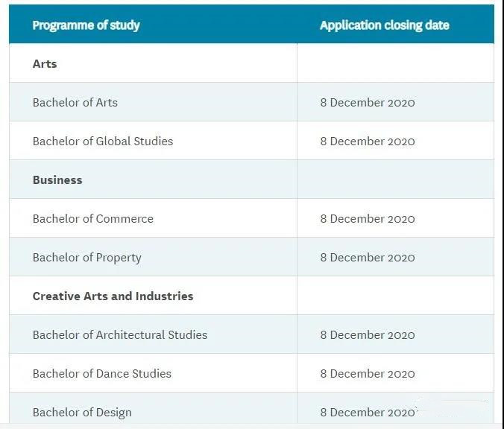
Task: Click the Bachelor of Arts programme name
Action: pos(75,103)
